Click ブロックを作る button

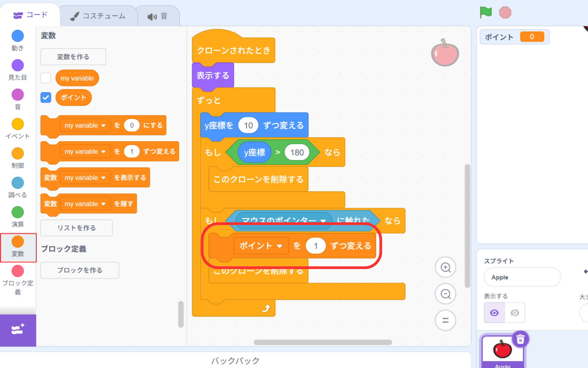[x=80, y=270]
